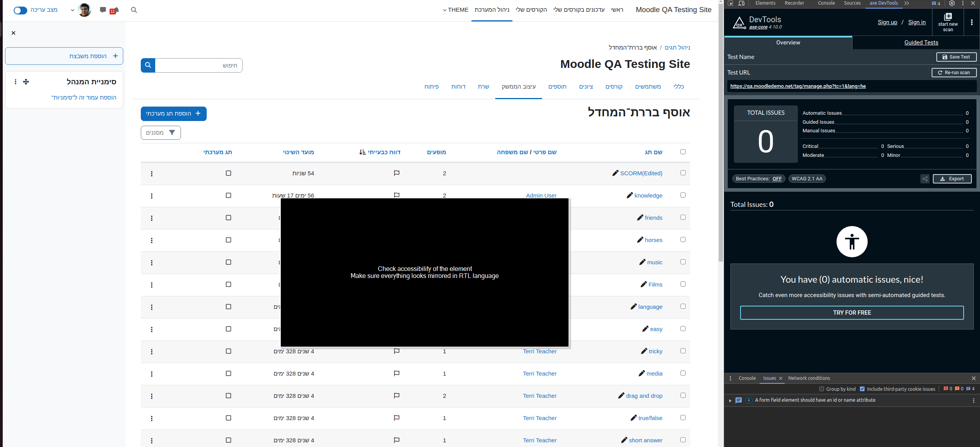Close the DevTools bottom drawer
Screen dimensions: 980x447
coord(973,378)
